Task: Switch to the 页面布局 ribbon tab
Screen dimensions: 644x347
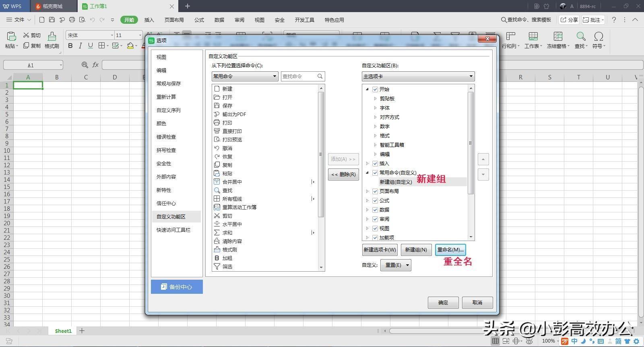Action: [x=174, y=20]
